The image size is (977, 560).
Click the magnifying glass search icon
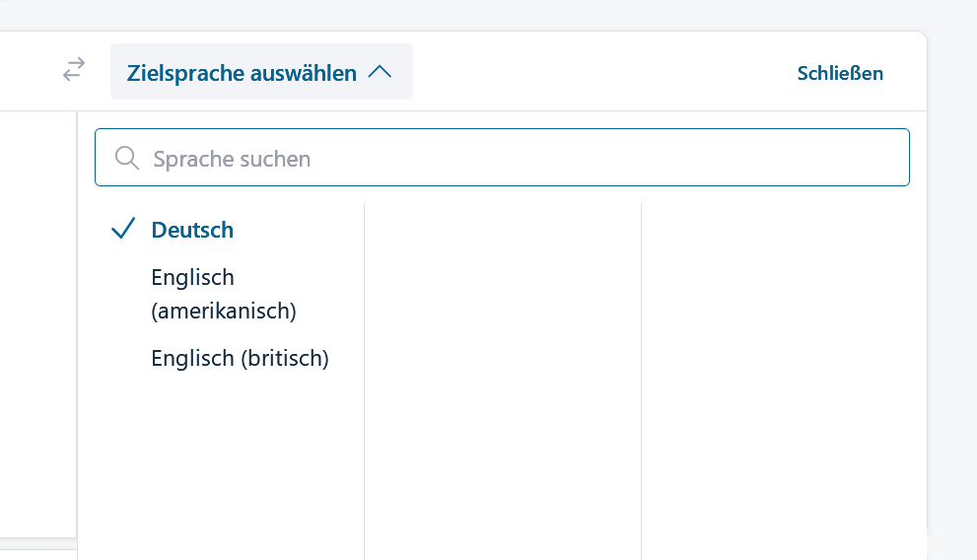[126, 158]
